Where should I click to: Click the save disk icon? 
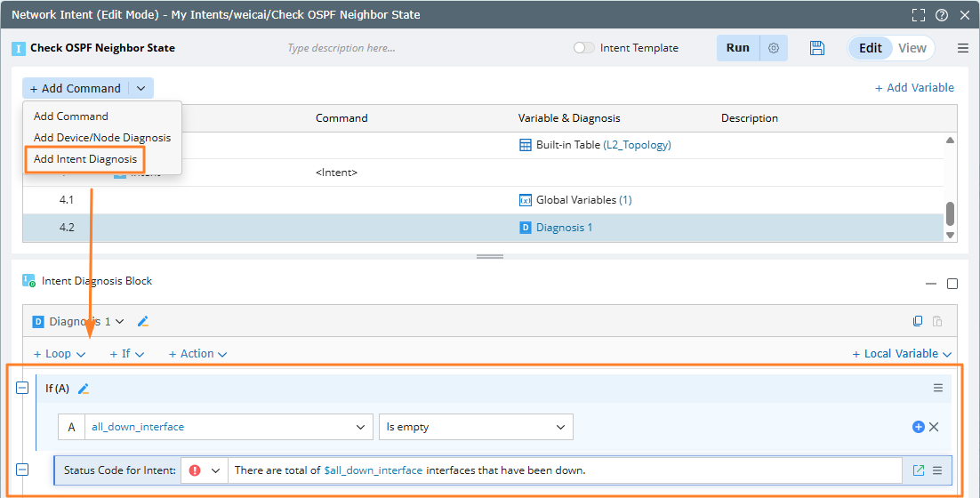(x=817, y=48)
